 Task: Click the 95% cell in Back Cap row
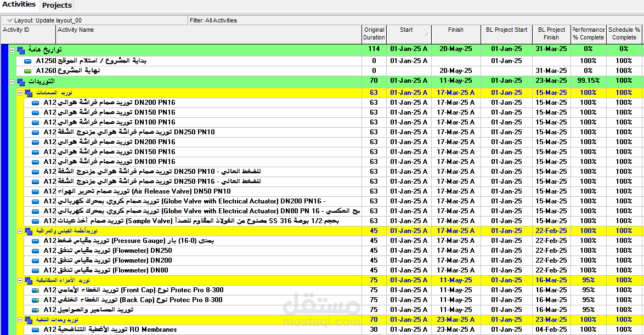589,300
